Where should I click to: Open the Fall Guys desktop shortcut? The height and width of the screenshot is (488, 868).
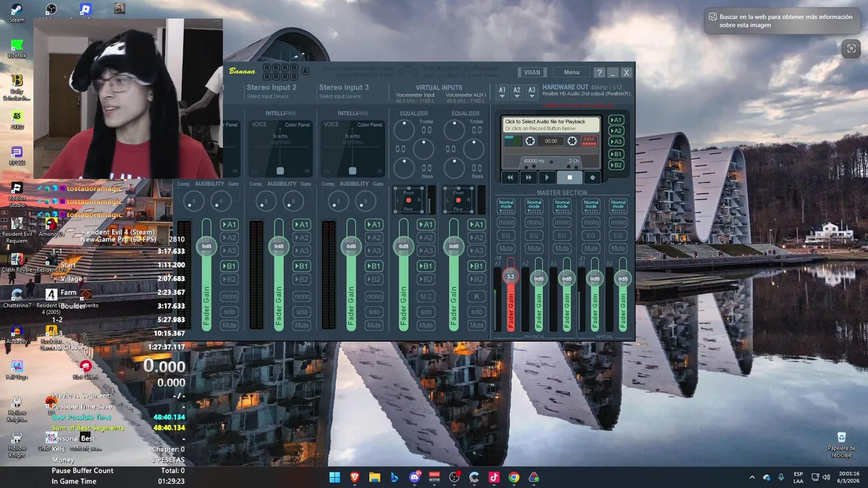[17, 369]
